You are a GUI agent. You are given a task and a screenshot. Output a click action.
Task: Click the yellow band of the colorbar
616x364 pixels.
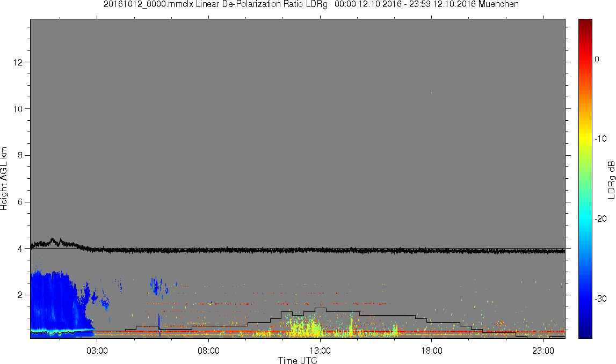[x=585, y=139]
